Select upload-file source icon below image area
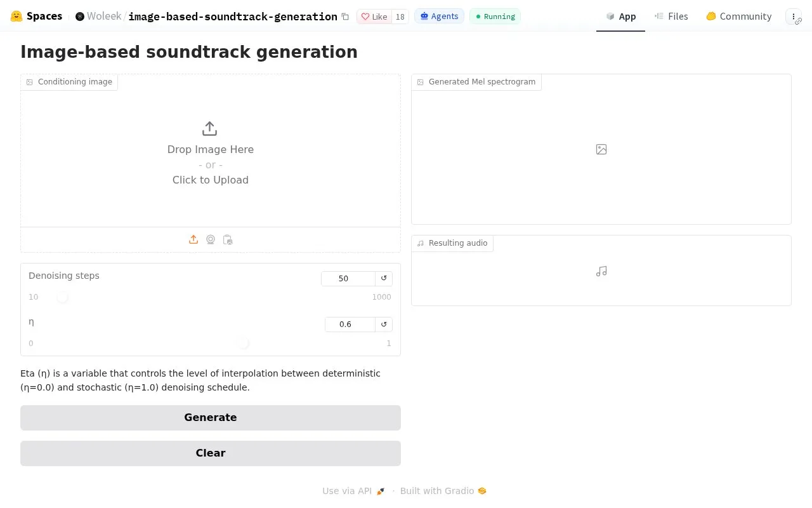Screen dimensions: 812x508 click(x=193, y=239)
